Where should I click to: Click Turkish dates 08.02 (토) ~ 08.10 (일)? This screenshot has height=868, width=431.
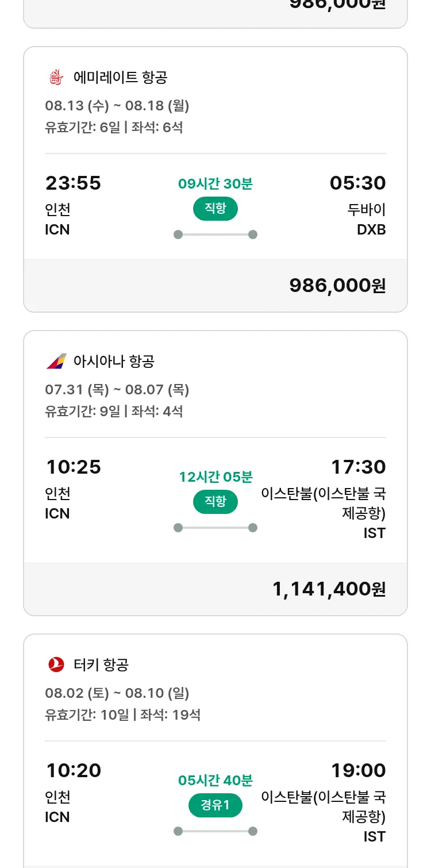pyautogui.click(x=117, y=693)
